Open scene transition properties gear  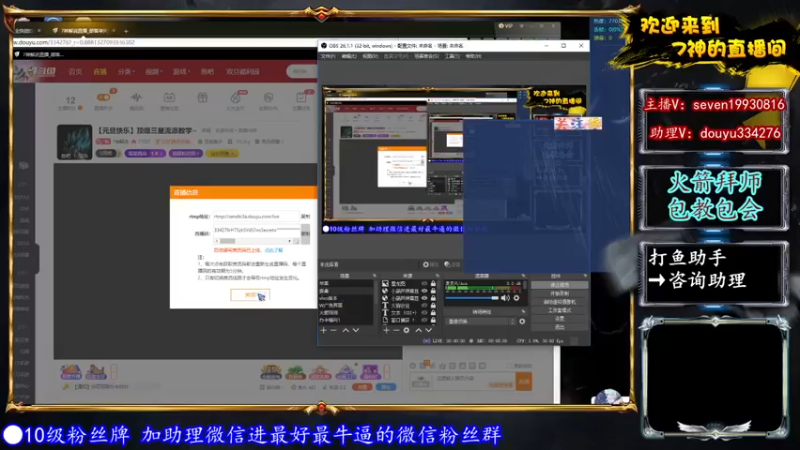[x=522, y=321]
